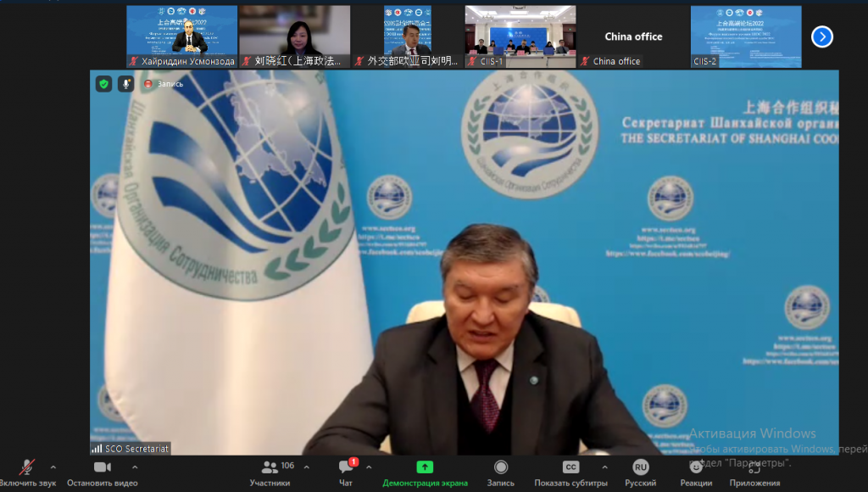Click the microphone indicator icon near shield
Screen dimensions: 868x492
[125, 84]
